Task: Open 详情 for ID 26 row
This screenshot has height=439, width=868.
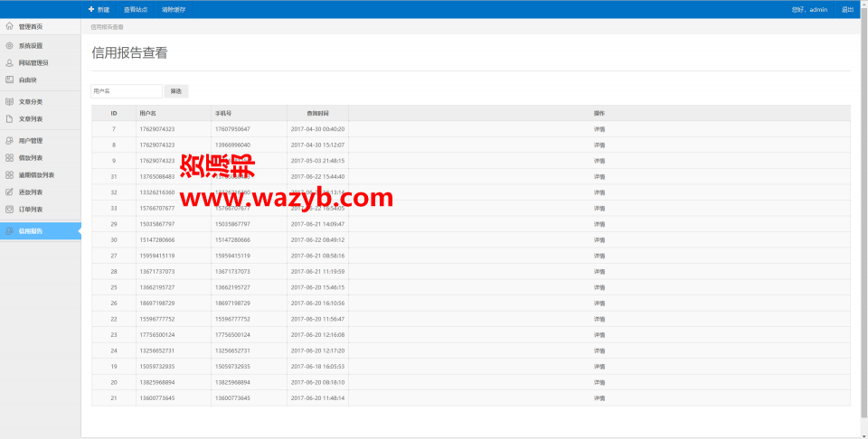Action: [x=599, y=303]
